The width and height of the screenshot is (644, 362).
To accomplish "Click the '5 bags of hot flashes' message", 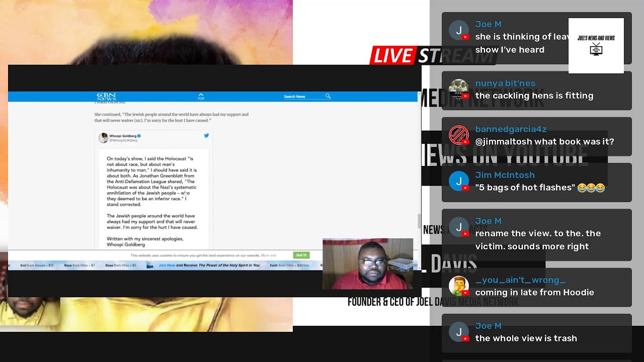I will tap(540, 188).
